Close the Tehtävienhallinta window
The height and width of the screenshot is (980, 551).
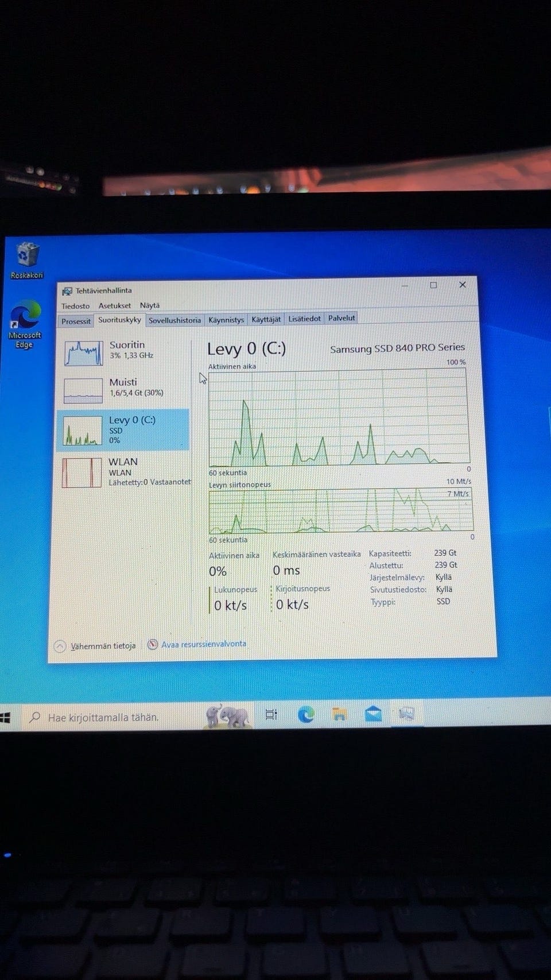click(x=463, y=284)
